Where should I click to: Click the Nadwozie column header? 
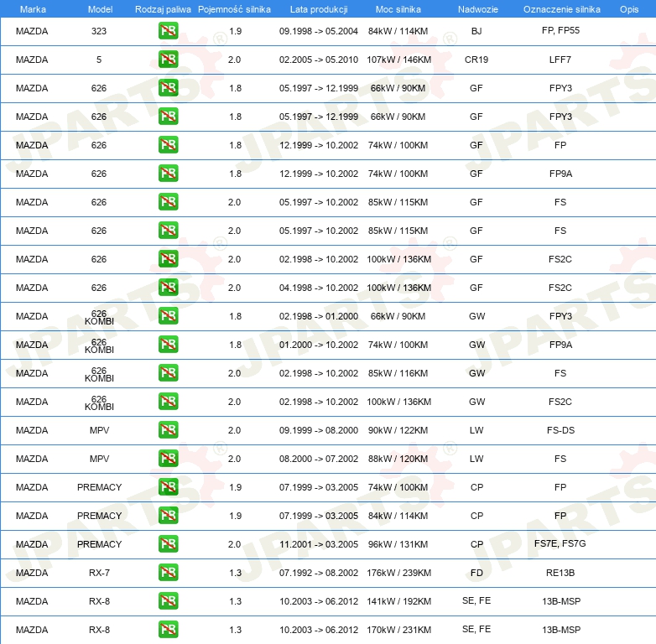tap(478, 9)
